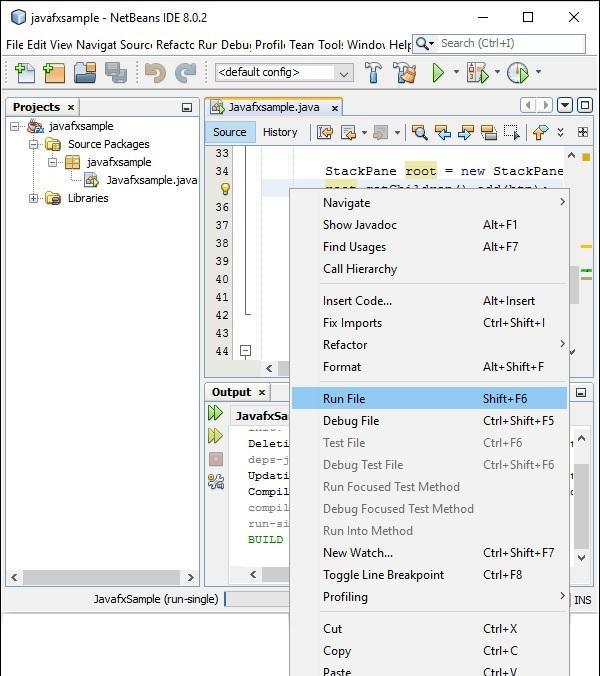The width and height of the screenshot is (600, 676).
Task: Click the Output settings wrench icon
Action: (x=216, y=482)
